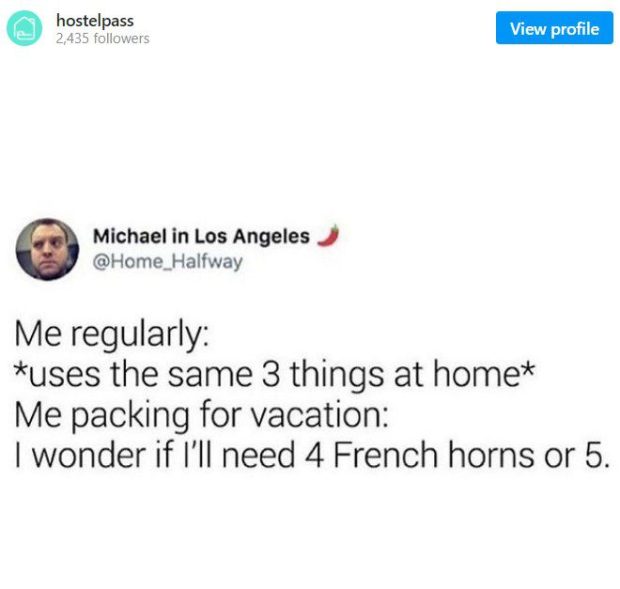620x589 pixels.
Task: Click the word 'vacation:' in the tweet
Action: pyautogui.click(x=319, y=415)
